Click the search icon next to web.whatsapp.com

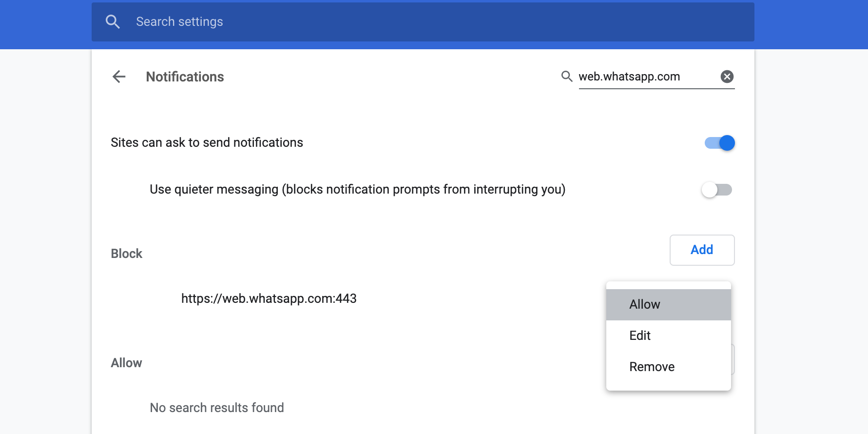[566, 77]
